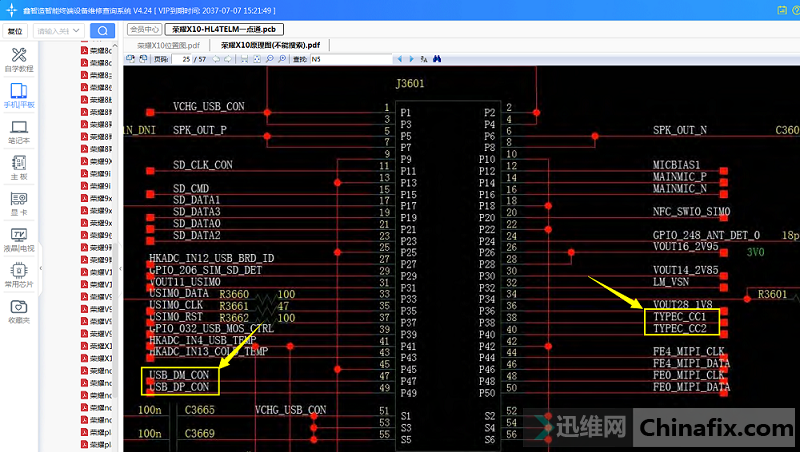Image resolution: width=800 pixels, height=452 pixels.
Task: Switch to 荣耀X10位置图.pdf tab
Action: point(168,45)
